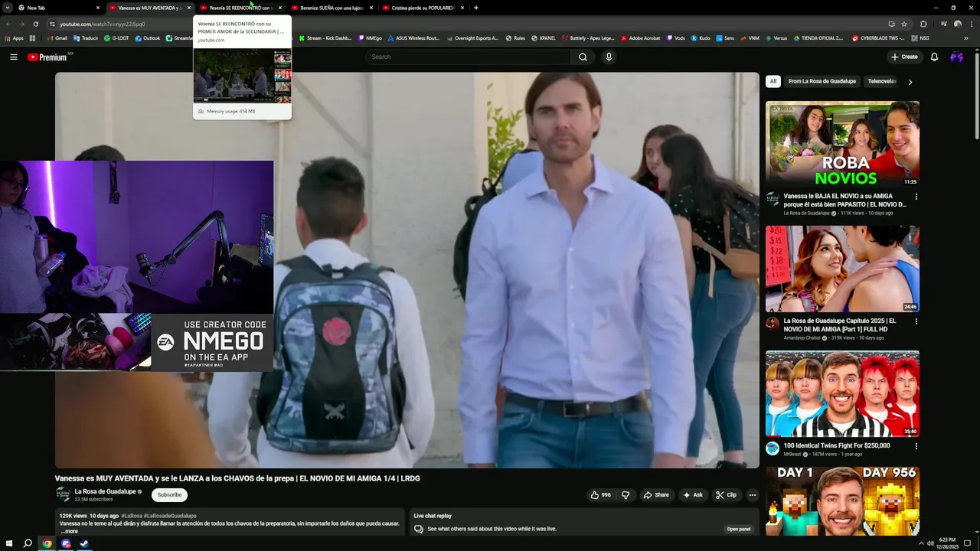Screen dimensions: 980x551
Task: Open a new browser tab with plus
Action: click(x=476, y=8)
